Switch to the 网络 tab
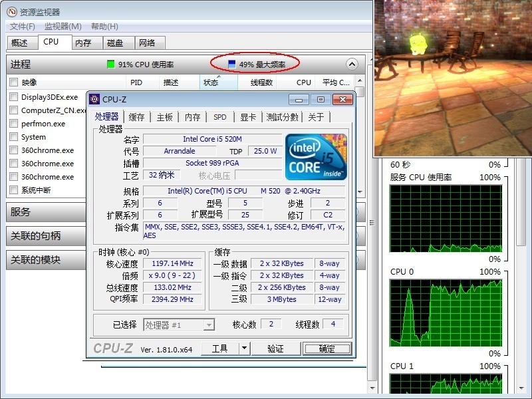 point(150,43)
